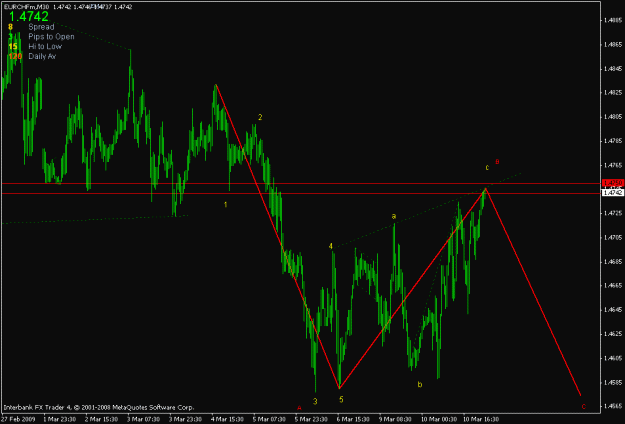Click price axis label 1.4845
Image resolution: width=625 pixels, height=424 pixels.
[x=614, y=69]
